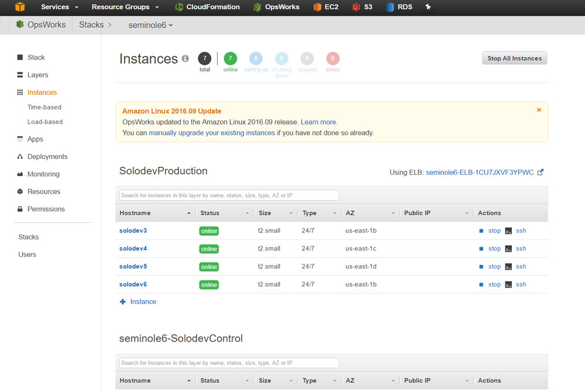This screenshot has height=392, width=585.
Task: Open an SSH terminal for solodev3
Action: [521, 231]
